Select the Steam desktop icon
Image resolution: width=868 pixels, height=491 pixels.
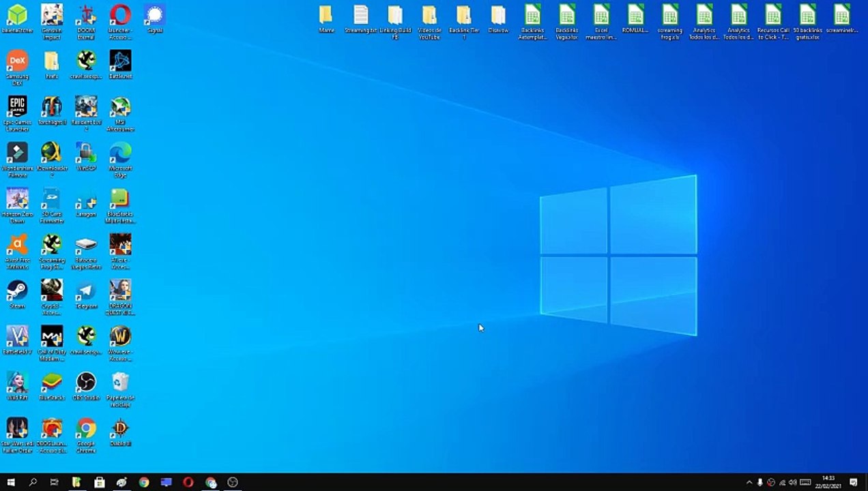pyautogui.click(x=17, y=294)
